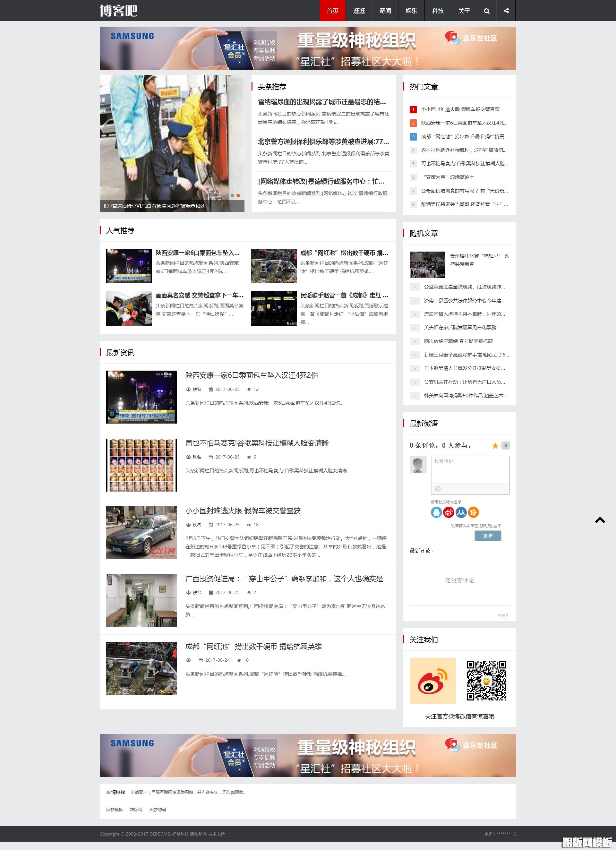Open the 科技 navigation menu
Screen dimensions: 616x850
click(437, 11)
